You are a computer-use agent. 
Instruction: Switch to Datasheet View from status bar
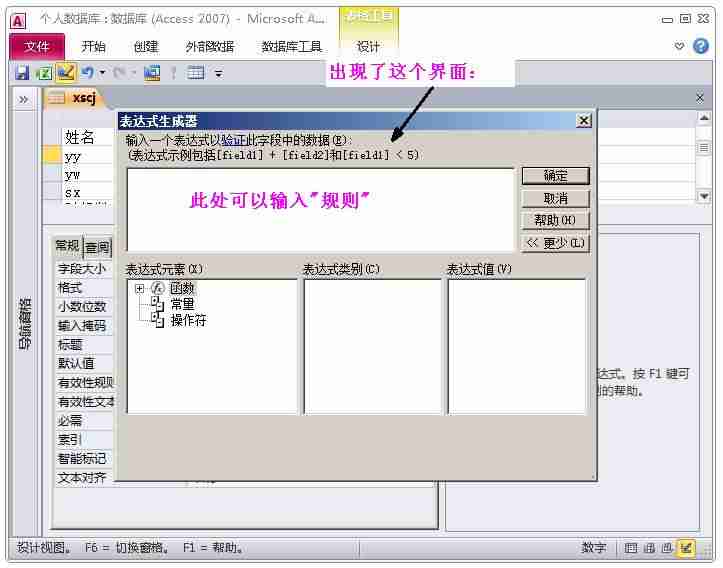click(x=631, y=548)
